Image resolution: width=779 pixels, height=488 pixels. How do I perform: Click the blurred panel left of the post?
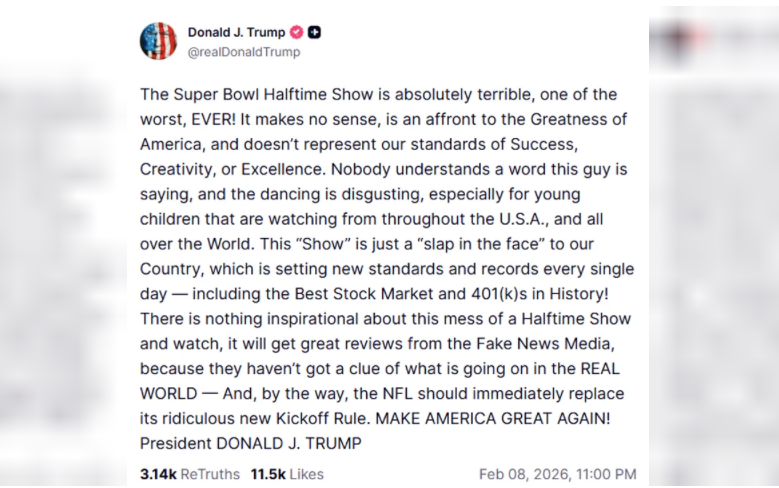62,250
